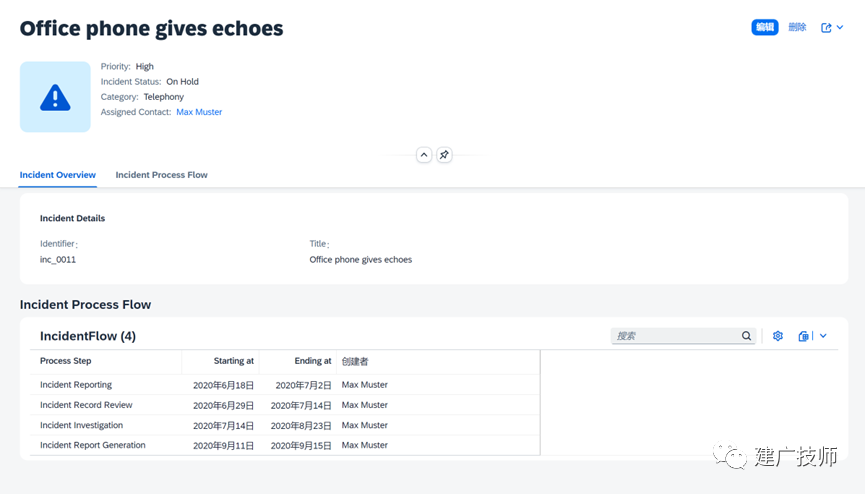
Task: Pin the header using the pin icon
Action: tap(444, 155)
